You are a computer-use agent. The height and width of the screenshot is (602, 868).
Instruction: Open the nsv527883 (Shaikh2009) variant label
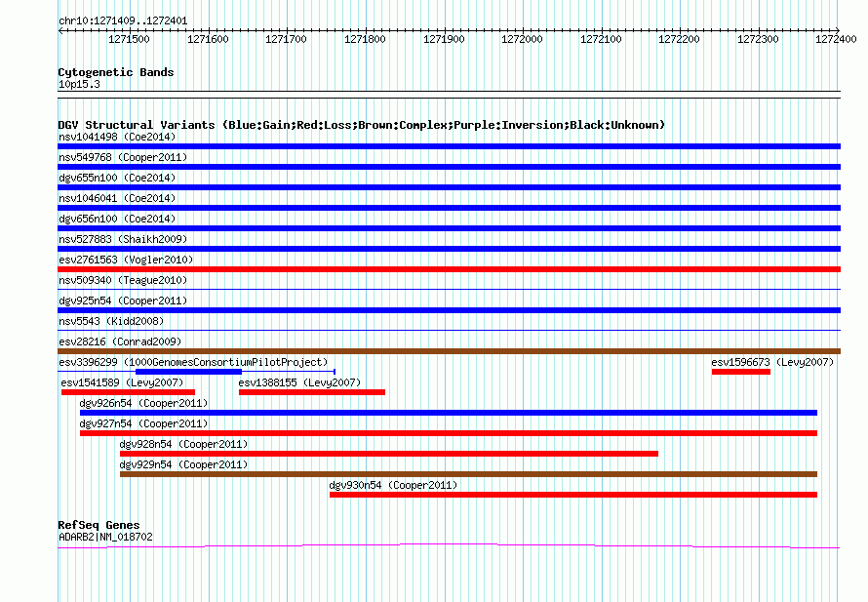[123, 239]
